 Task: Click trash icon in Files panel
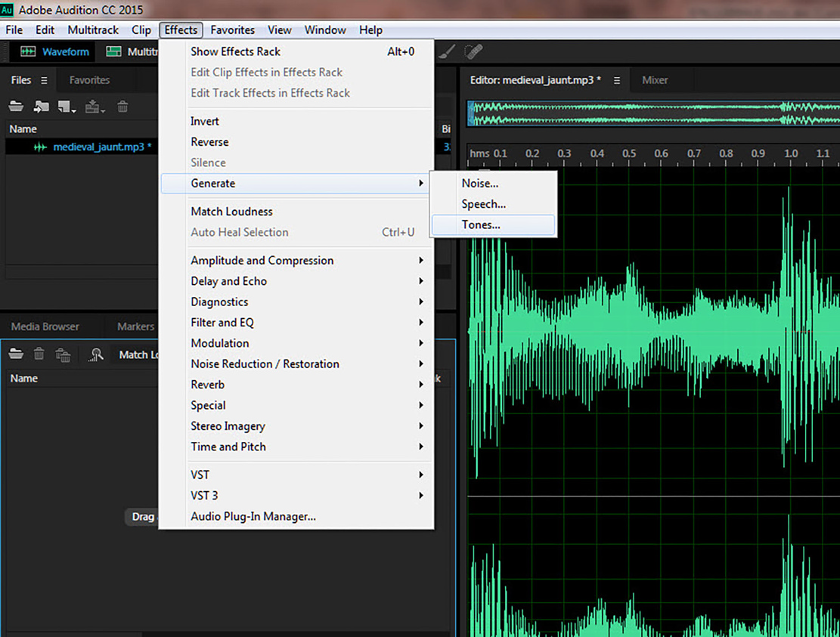[122, 107]
